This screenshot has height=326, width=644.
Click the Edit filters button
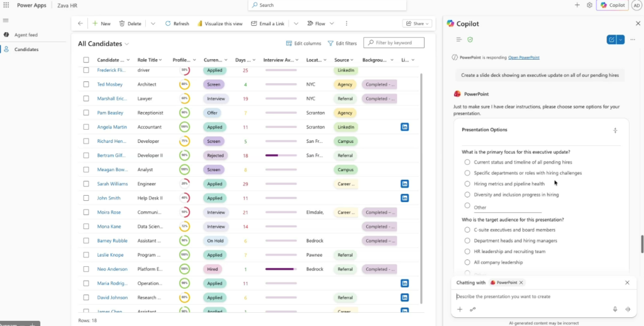342,43
